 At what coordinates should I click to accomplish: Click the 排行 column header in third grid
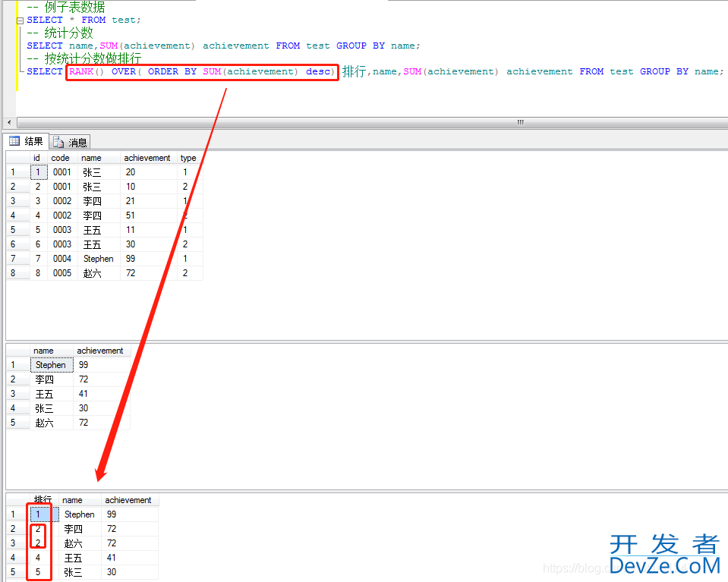click(43, 500)
